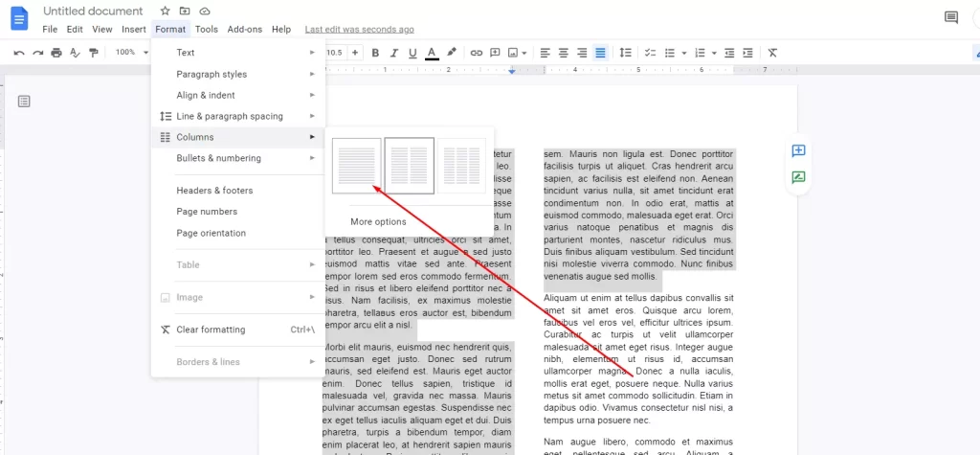Open the Tools menu
980x455 pixels.
(x=207, y=30)
